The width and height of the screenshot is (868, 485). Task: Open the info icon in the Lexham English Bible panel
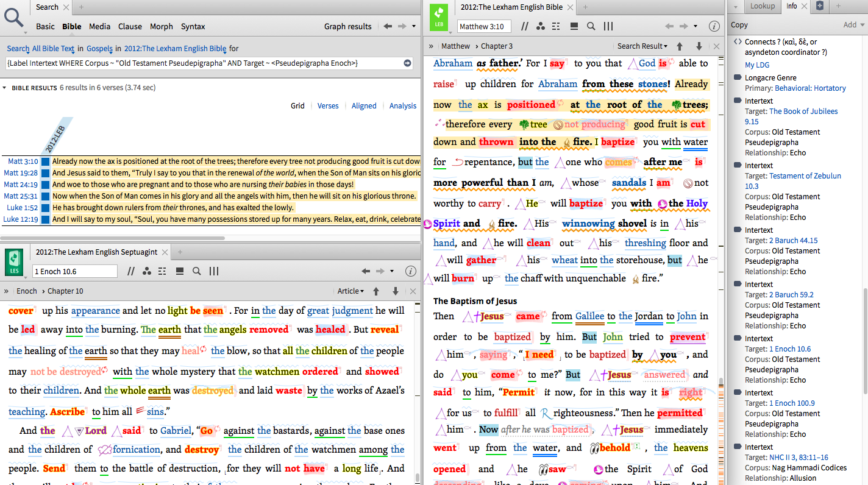[714, 26]
